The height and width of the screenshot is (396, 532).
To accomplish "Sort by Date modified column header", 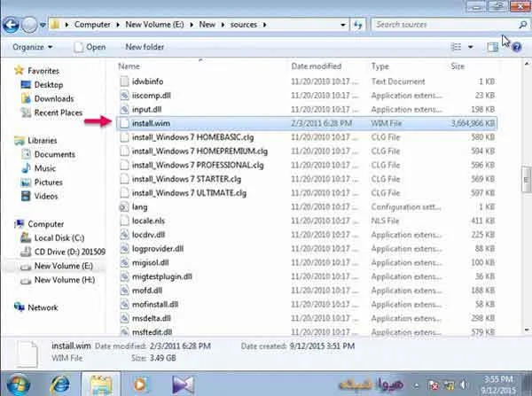I will [317, 66].
